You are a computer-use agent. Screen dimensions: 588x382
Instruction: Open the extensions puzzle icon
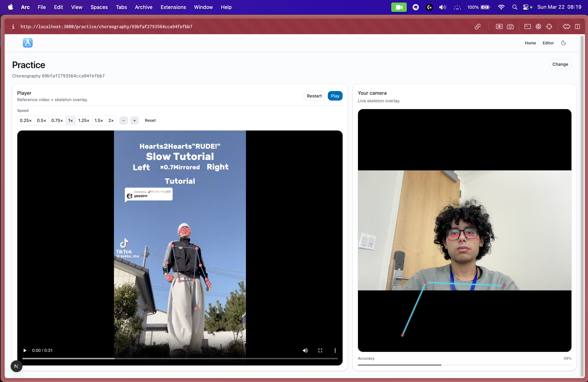[566, 27]
